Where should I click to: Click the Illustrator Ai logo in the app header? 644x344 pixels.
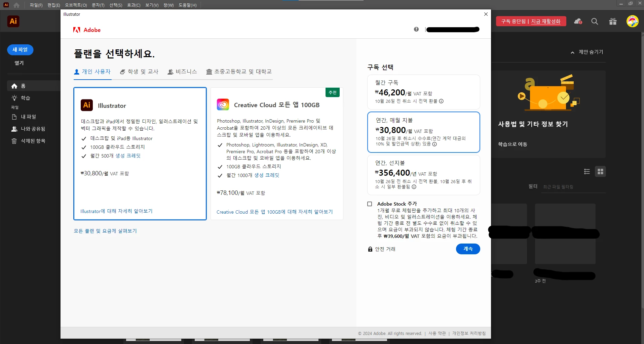point(13,21)
